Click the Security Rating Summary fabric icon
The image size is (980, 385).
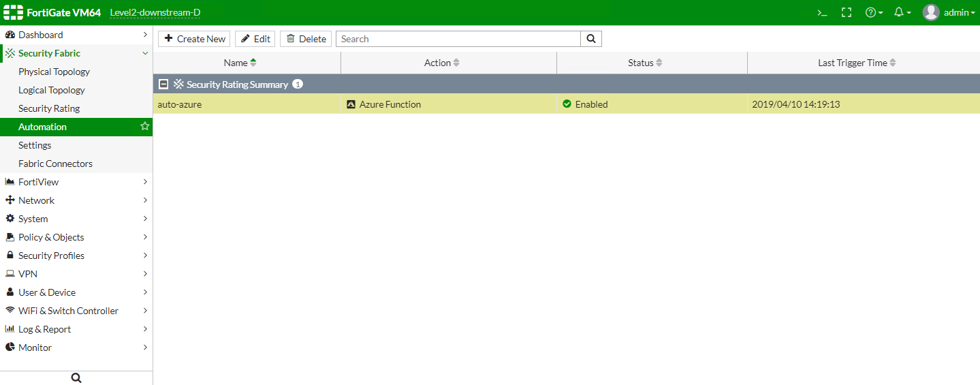[178, 84]
